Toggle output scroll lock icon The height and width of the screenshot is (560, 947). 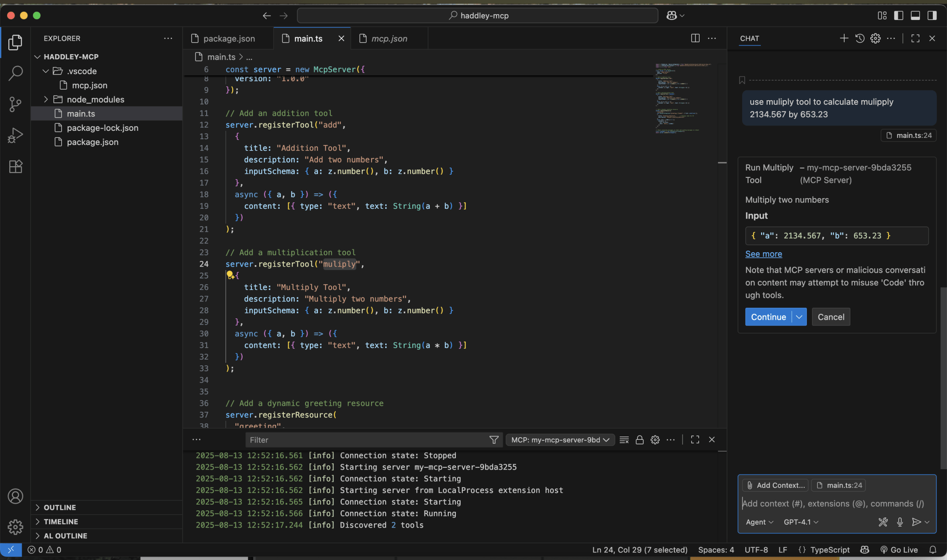pyautogui.click(x=639, y=440)
